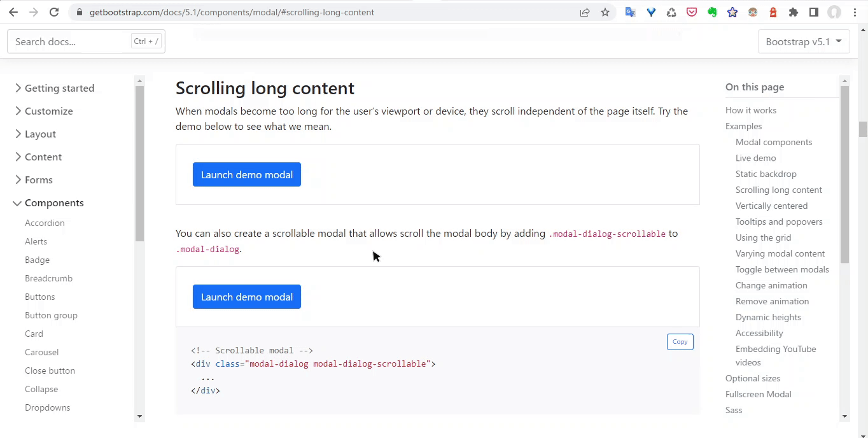Toggle the browser side panel icon
This screenshot has width=868, height=438.
click(814, 12)
